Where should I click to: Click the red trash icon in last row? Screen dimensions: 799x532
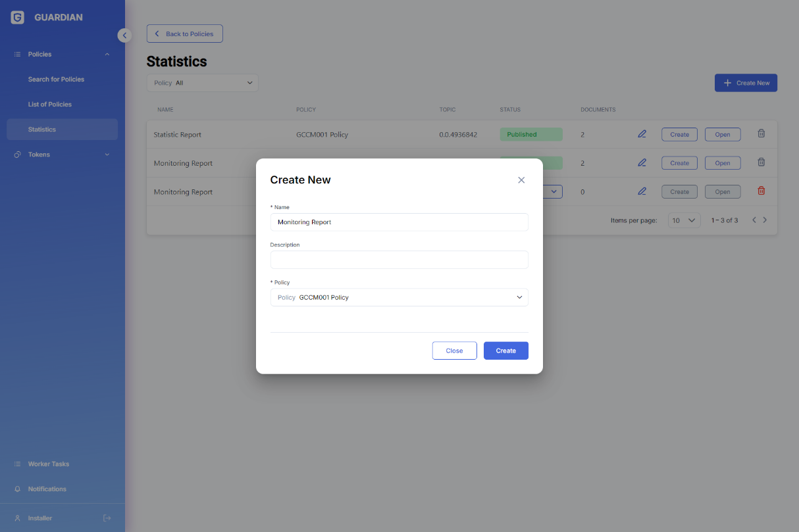coord(761,191)
